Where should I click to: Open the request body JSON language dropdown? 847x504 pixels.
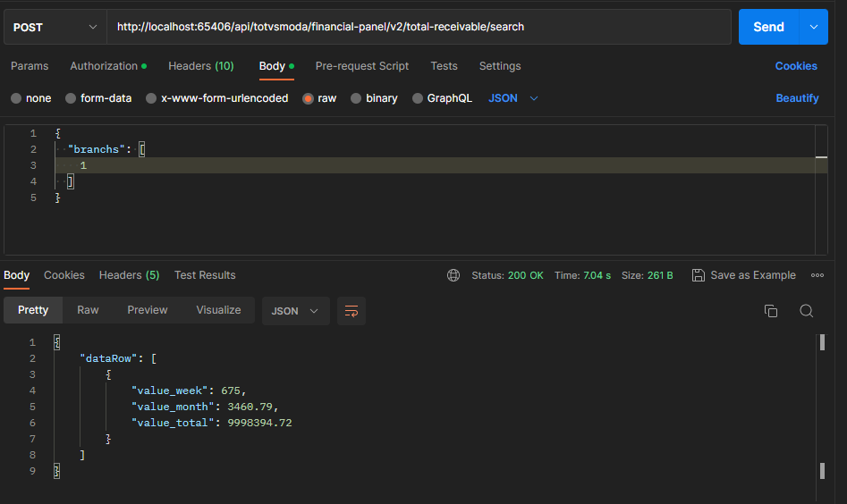click(x=513, y=98)
